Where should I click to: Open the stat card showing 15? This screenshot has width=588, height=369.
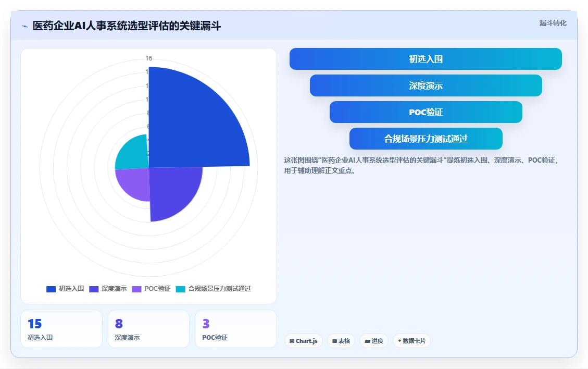click(x=61, y=329)
